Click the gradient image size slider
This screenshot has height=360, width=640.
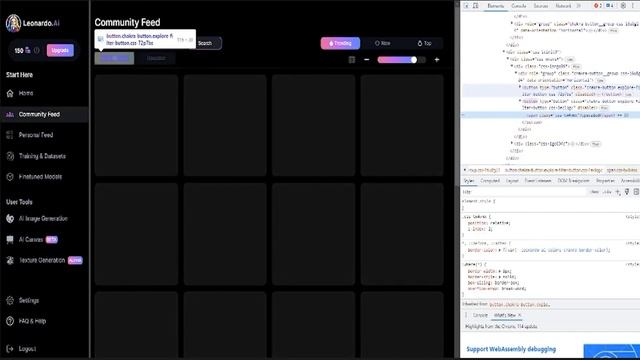pyautogui.click(x=402, y=60)
